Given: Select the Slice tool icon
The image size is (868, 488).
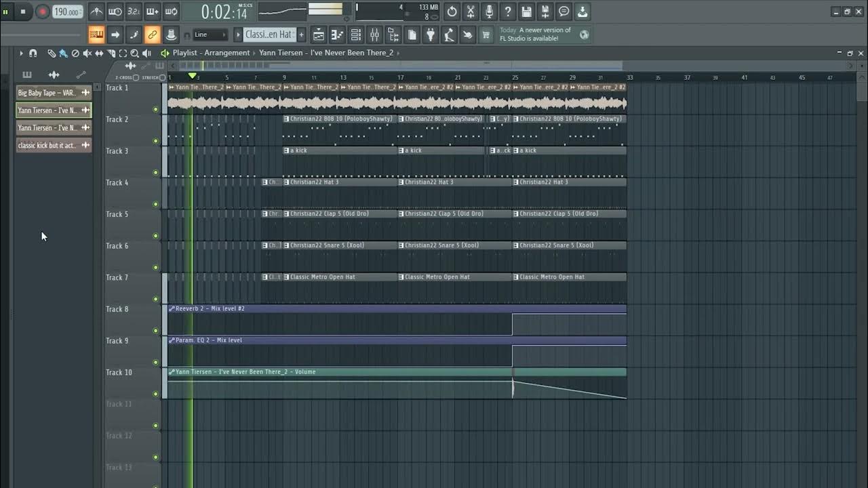Looking at the screenshot, I should click(x=111, y=53).
